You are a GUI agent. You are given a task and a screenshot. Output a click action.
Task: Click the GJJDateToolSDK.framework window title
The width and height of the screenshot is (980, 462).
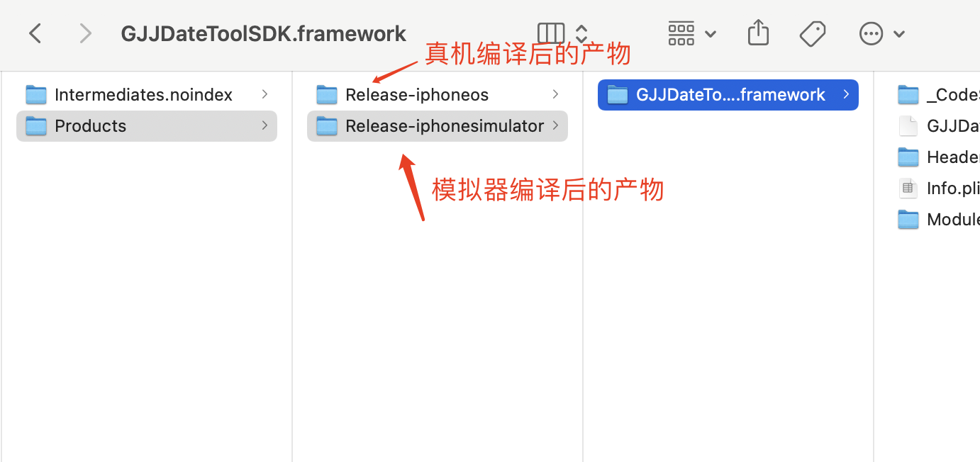pos(264,33)
